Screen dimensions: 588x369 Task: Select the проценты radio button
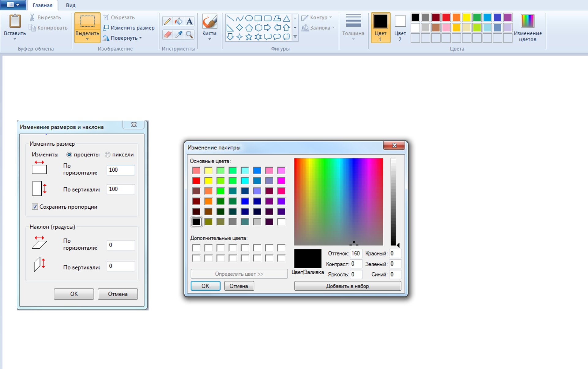(69, 155)
